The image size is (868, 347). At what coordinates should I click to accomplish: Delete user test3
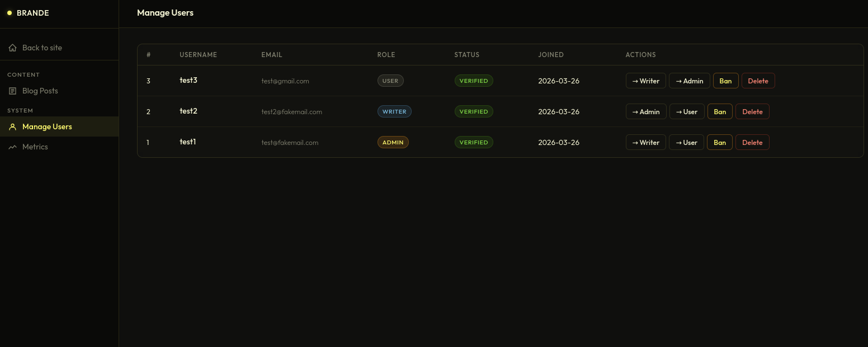pos(758,81)
